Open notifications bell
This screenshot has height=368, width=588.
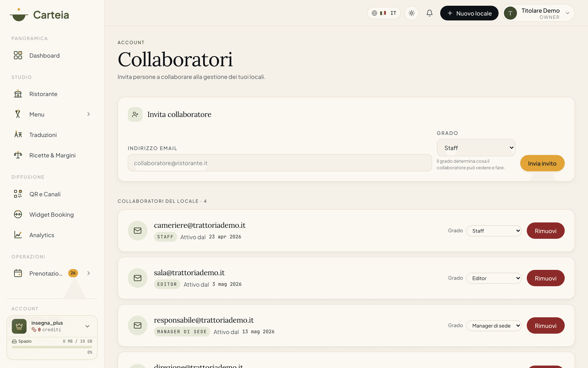coord(429,13)
